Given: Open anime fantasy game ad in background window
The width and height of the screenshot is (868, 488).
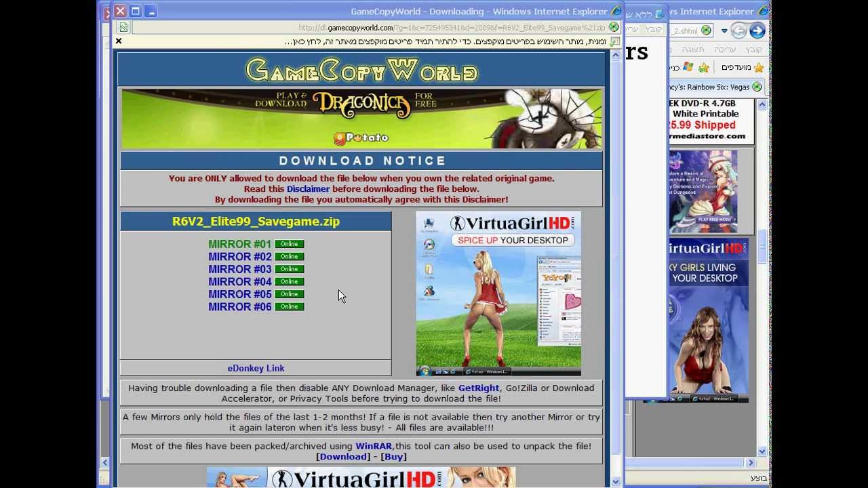Looking at the screenshot, I should 703,191.
